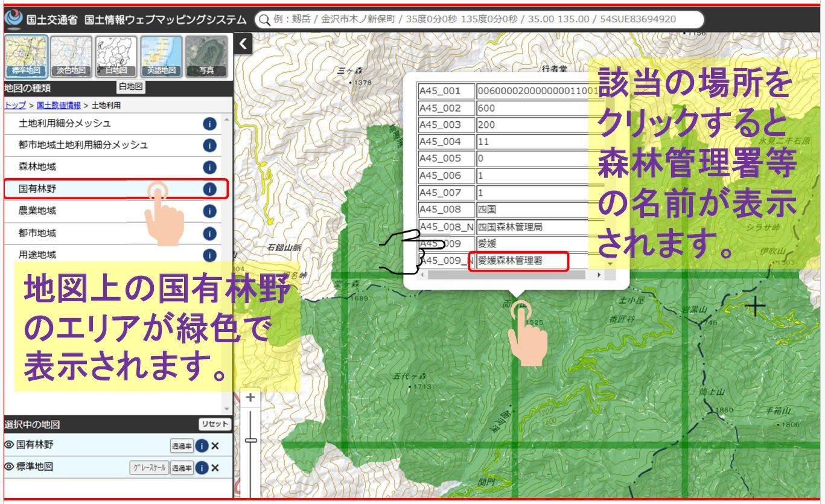The height and width of the screenshot is (504, 825).
Task: Click the 四国森林管理局 value cell
Action: [x=540, y=228]
